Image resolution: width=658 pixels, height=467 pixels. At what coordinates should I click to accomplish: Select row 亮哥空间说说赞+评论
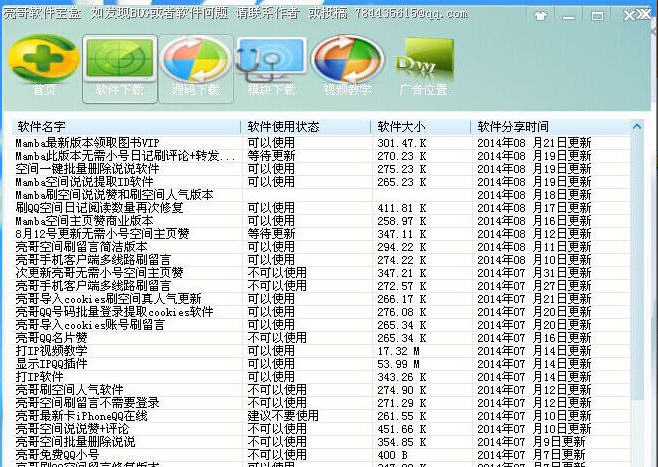coord(321,429)
